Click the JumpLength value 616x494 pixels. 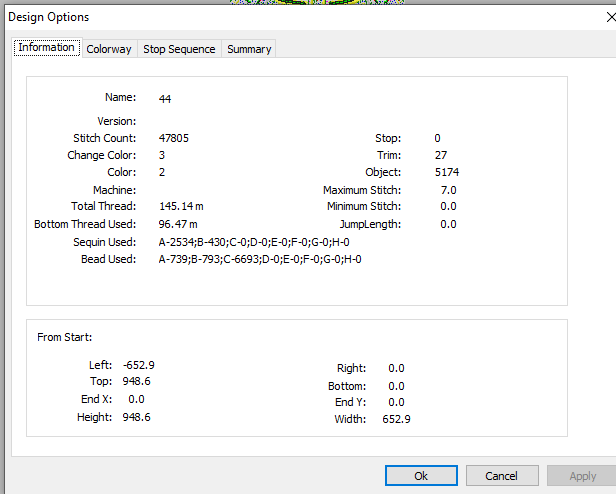pyautogui.click(x=448, y=224)
